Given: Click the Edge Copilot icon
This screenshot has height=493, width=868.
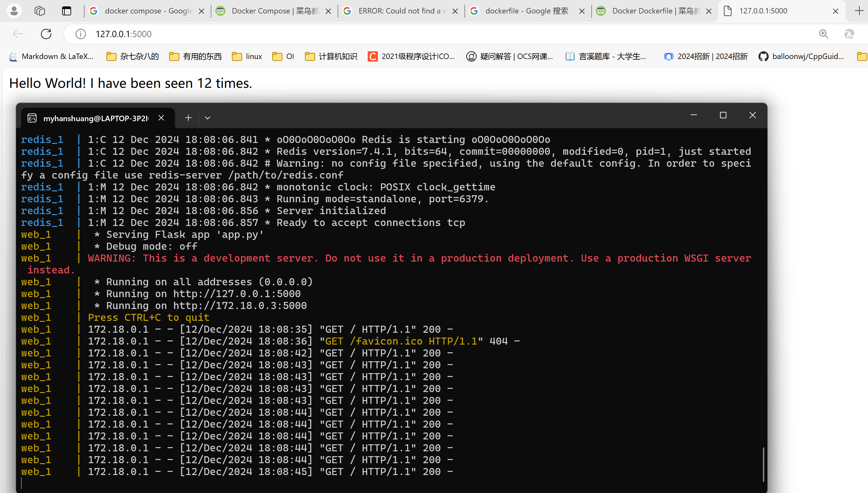Looking at the screenshot, I should pos(849,34).
